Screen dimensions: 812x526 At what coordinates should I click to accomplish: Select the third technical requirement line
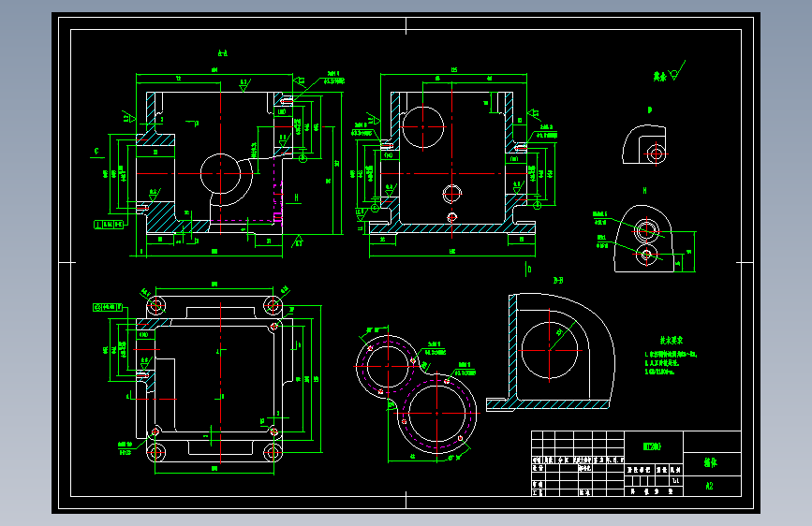coord(659,372)
